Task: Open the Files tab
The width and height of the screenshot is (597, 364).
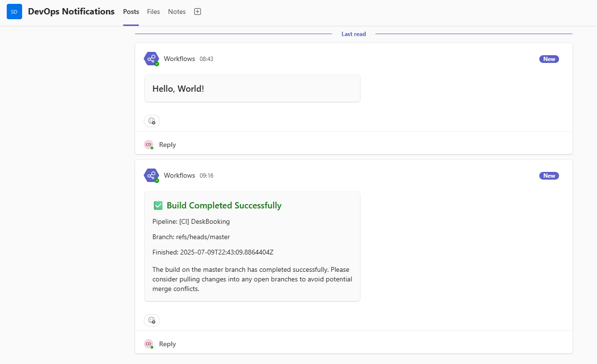Action: [x=153, y=12]
